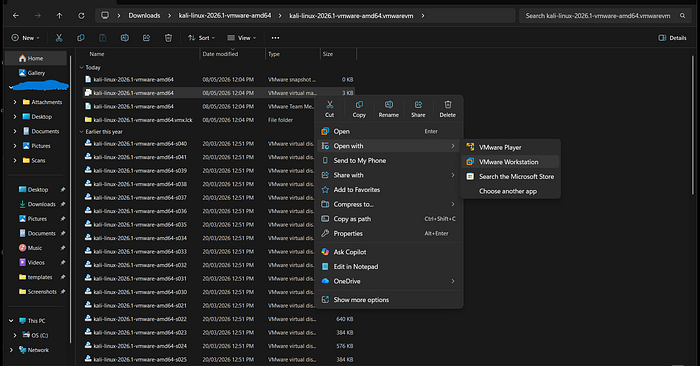
Task: Select Home in the sidebar
Action: tap(36, 58)
